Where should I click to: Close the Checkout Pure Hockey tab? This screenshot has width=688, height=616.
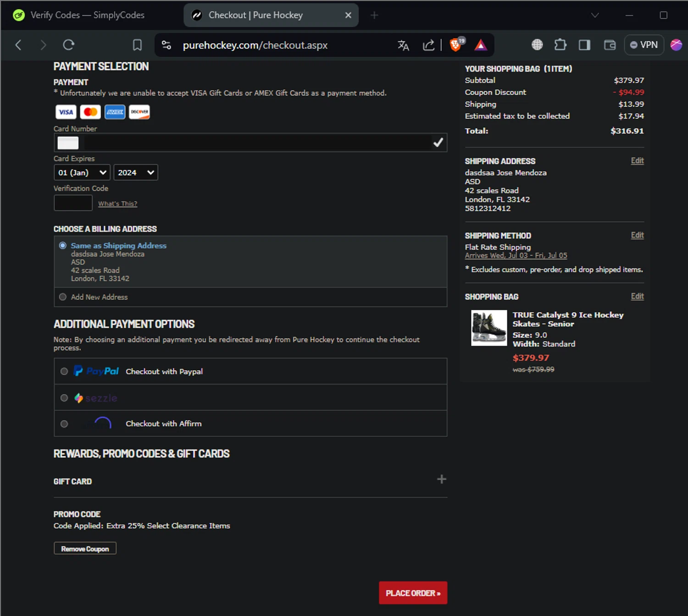click(x=348, y=15)
